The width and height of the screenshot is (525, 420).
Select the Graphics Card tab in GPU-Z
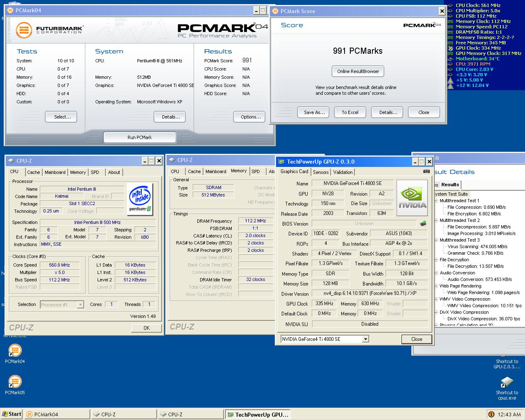[294, 171]
